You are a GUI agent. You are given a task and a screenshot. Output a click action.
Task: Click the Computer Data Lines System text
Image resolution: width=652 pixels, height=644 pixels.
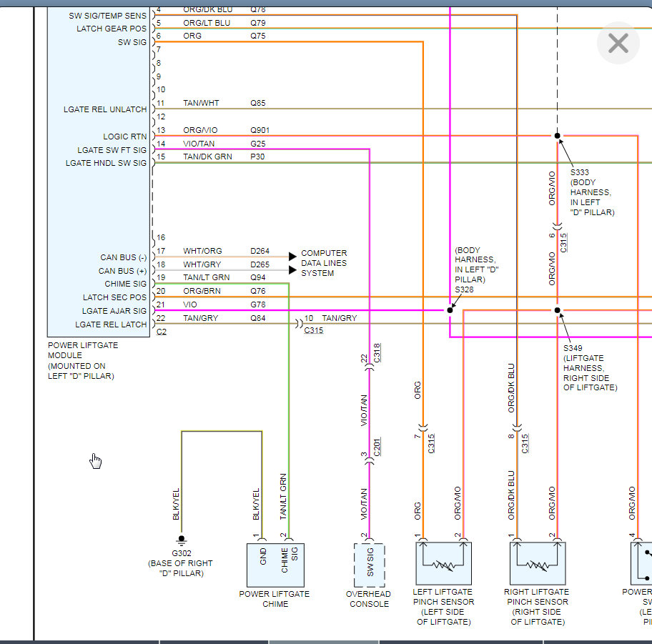[x=324, y=263]
